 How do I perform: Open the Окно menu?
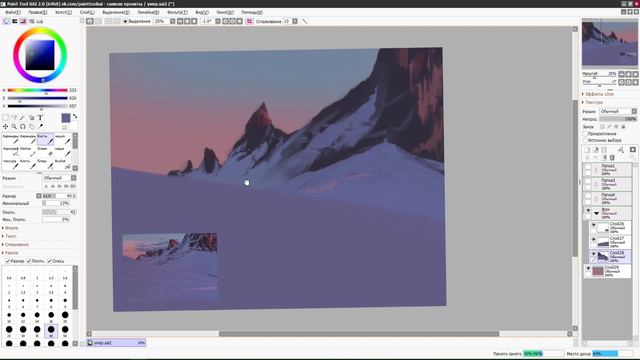(225, 12)
